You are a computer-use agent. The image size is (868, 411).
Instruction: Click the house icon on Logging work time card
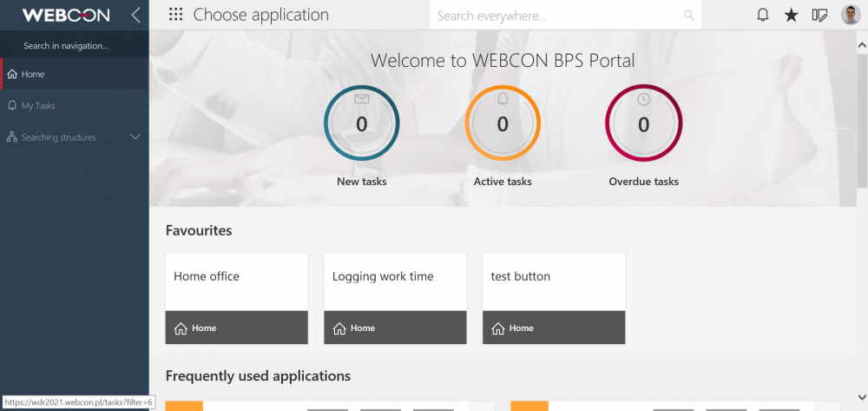339,328
